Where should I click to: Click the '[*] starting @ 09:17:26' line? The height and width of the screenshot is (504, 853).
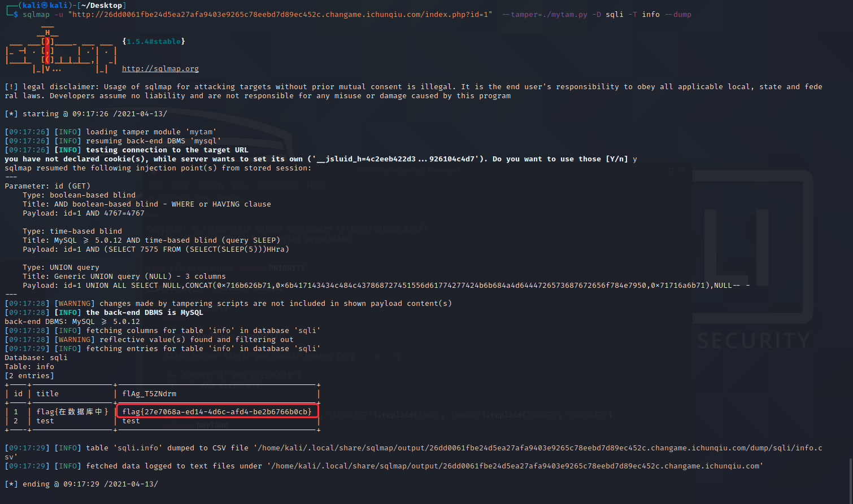coord(86,114)
